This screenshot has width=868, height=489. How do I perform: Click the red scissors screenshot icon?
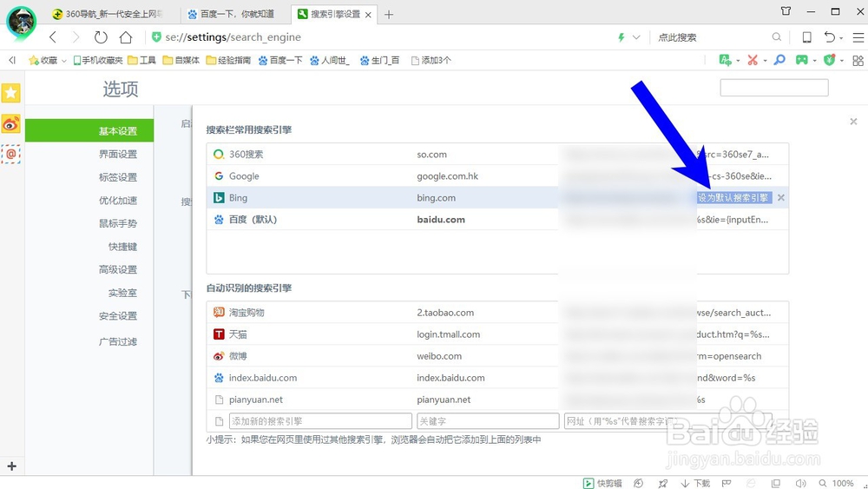753,60
